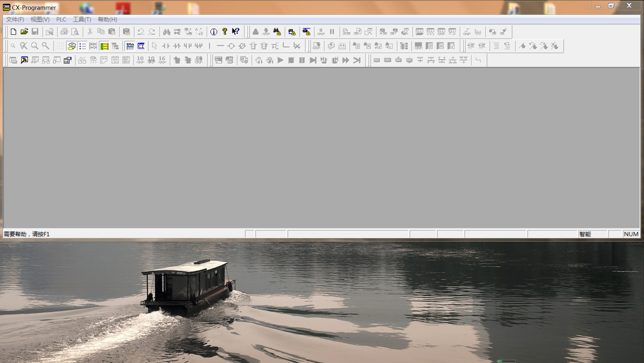The height and width of the screenshot is (363, 644).
Task: Toggle the blue bulleted list view button
Action: click(x=83, y=46)
